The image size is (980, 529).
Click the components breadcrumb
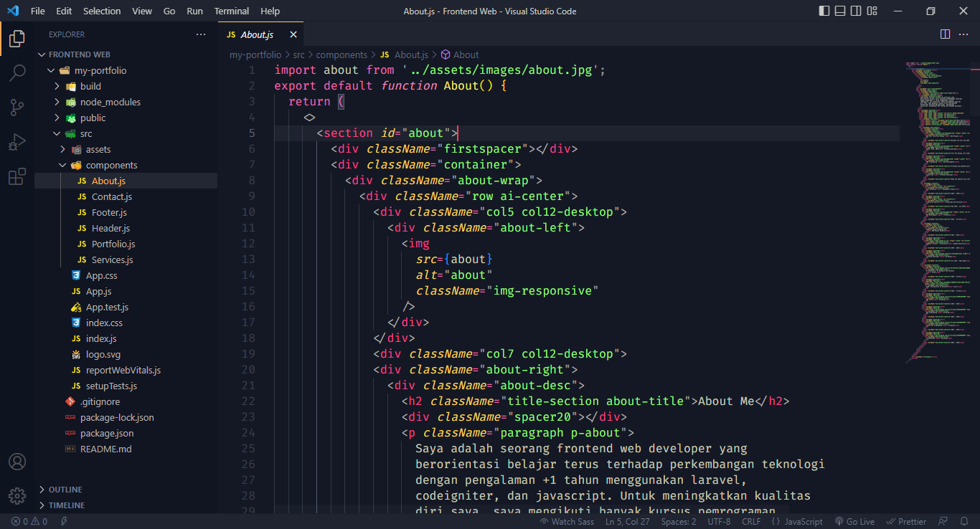pos(341,54)
